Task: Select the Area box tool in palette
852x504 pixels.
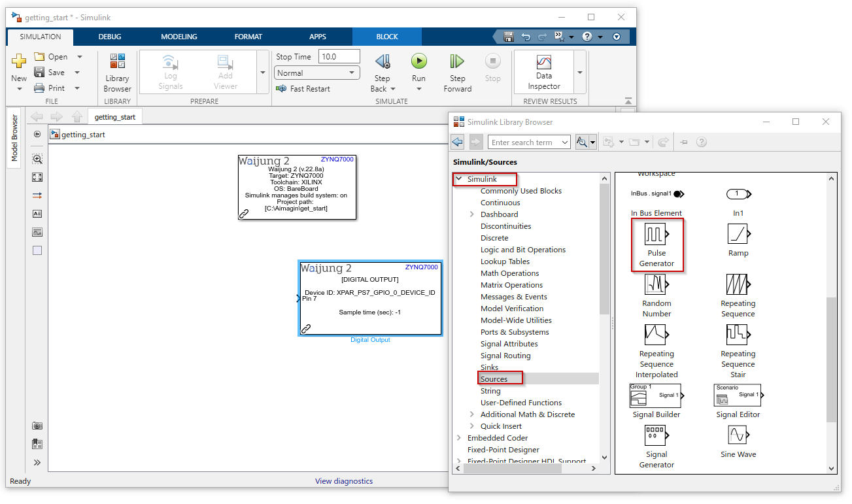Action: pos(37,250)
